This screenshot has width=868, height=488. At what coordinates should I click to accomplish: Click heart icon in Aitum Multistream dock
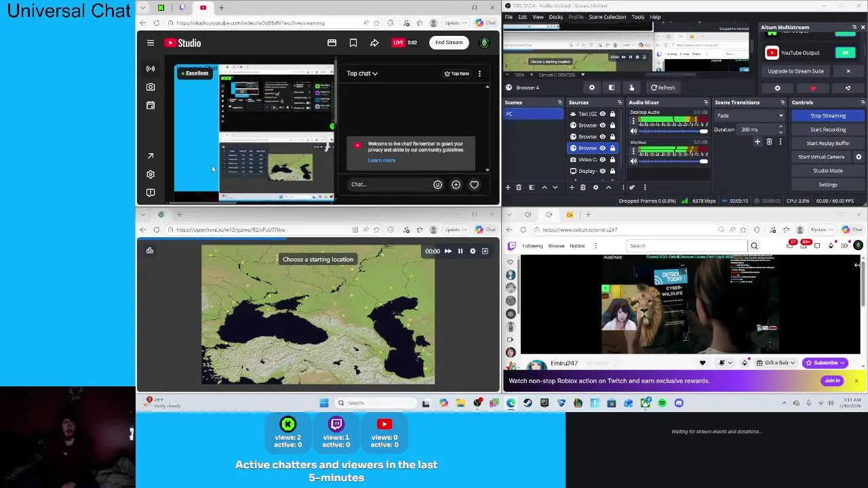click(812, 88)
